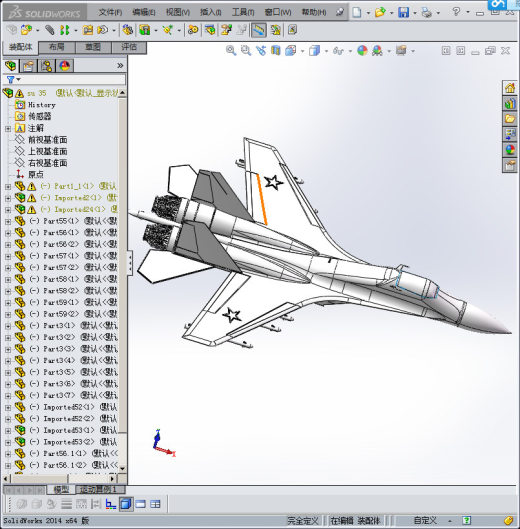Image resolution: width=520 pixels, height=529 pixels.
Task: Toggle the four-view window layout button
Action: pyautogui.click(x=155, y=504)
